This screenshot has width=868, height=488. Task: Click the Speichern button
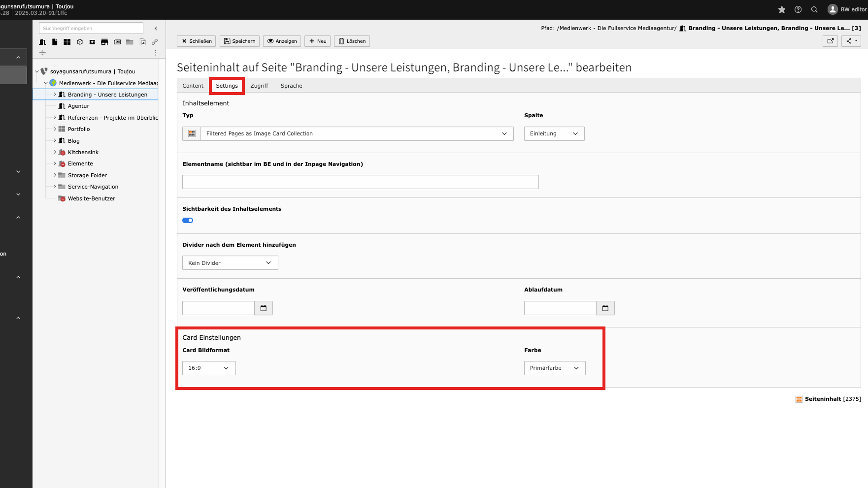239,41
